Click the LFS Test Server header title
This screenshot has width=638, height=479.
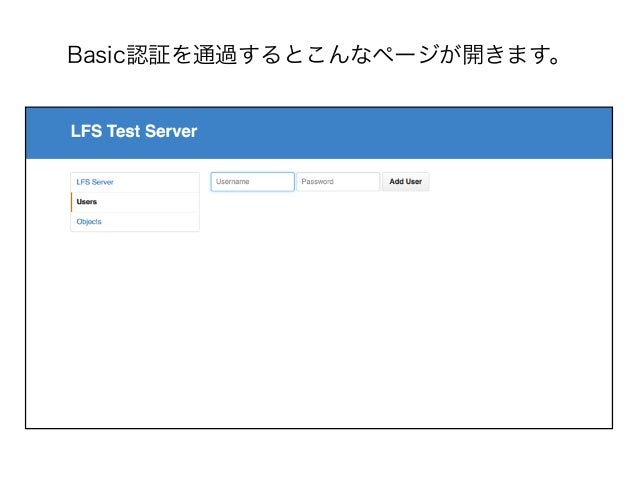(x=134, y=131)
